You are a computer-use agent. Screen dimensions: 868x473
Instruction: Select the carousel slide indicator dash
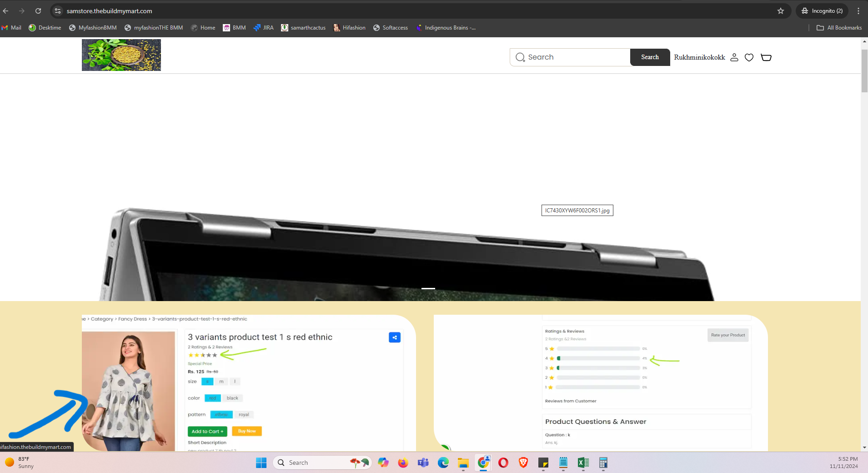(x=428, y=288)
